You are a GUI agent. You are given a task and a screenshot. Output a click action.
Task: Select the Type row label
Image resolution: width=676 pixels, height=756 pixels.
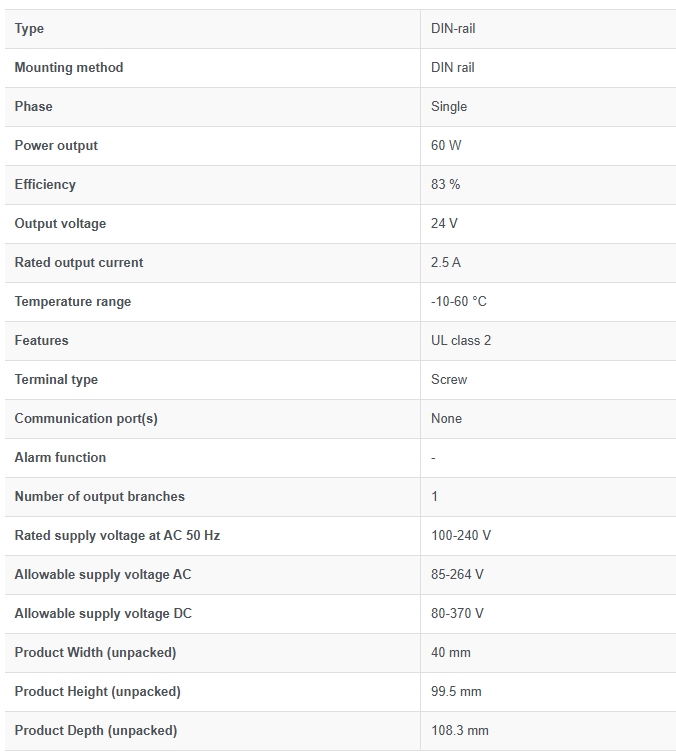tap(29, 29)
